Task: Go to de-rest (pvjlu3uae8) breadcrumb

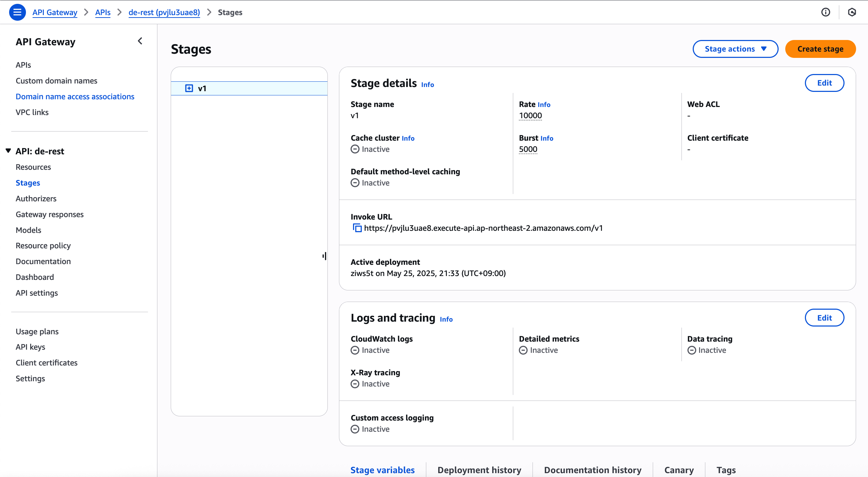Action: 164,12
